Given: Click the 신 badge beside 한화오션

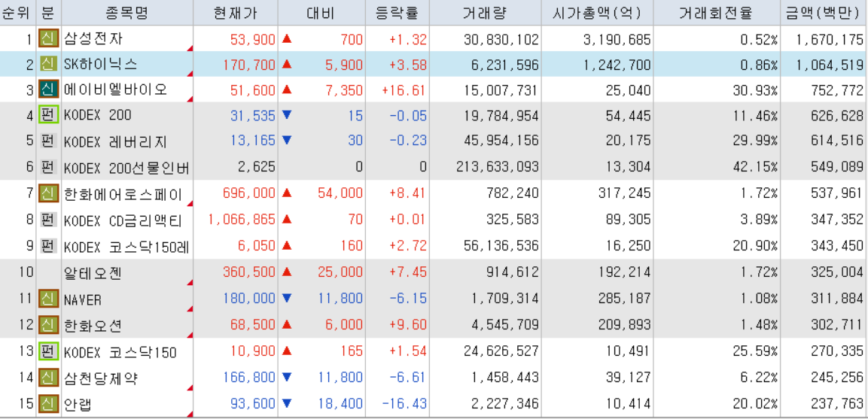Looking at the screenshot, I should point(49,324).
